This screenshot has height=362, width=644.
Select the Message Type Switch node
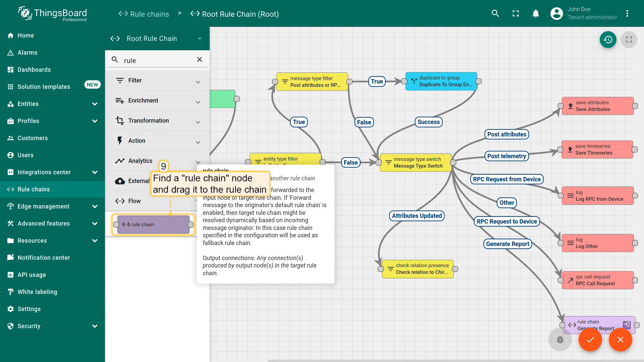point(416,163)
